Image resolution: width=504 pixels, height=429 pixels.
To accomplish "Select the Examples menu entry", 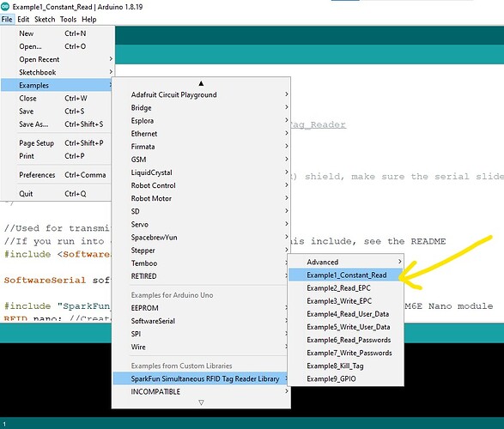I will pos(57,85).
